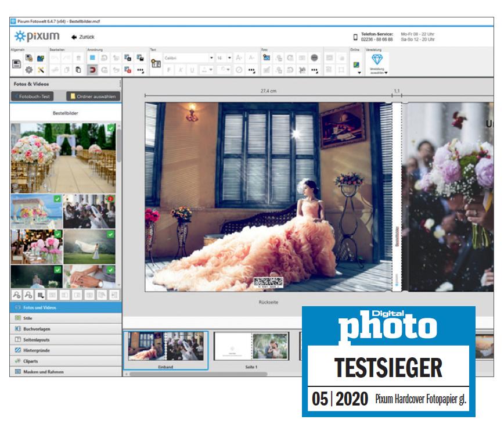The image size is (504, 434).
Task: Open more options in Anordnung group
Action: (141, 70)
